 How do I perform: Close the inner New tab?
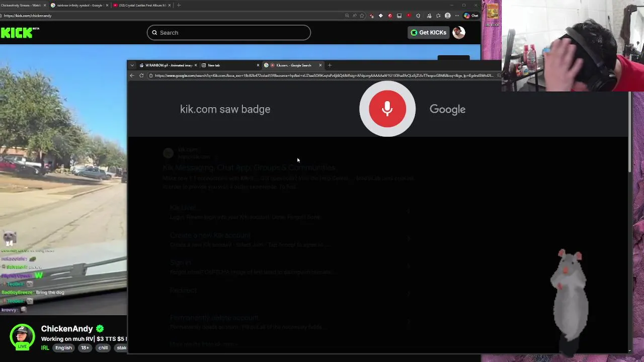(258, 65)
